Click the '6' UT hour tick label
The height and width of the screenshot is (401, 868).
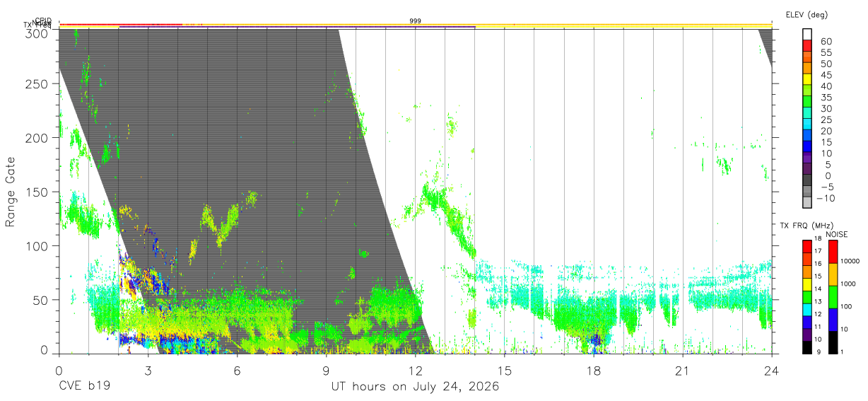point(237,371)
